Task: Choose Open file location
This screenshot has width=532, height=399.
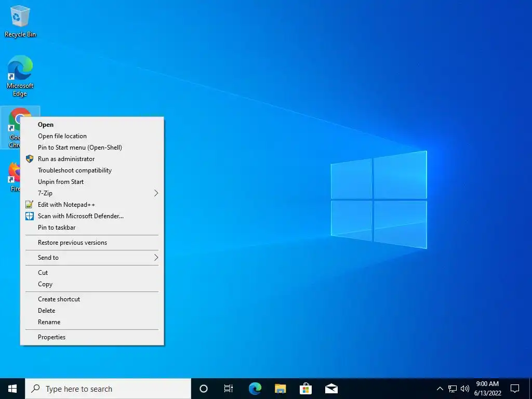Action: (x=92, y=136)
